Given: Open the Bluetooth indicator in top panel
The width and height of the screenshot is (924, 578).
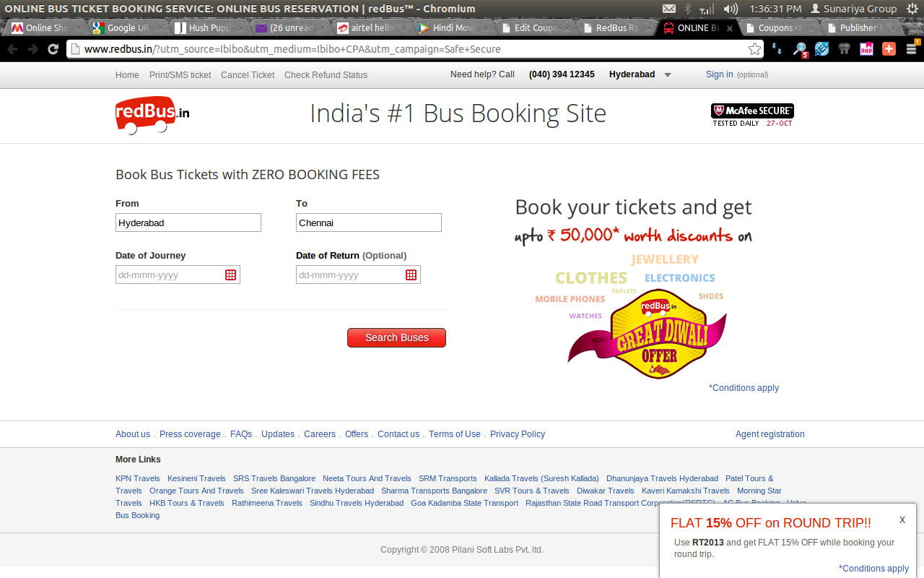Looking at the screenshot, I should (x=688, y=9).
